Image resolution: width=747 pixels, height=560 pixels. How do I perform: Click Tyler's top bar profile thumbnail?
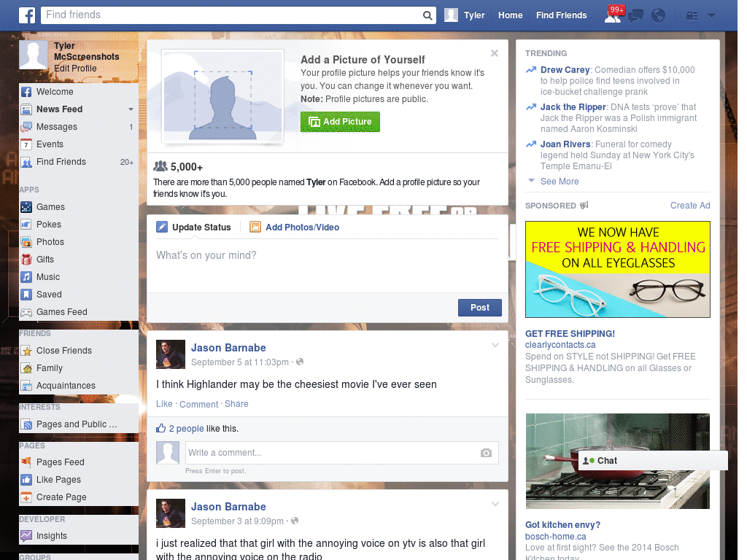[451, 15]
